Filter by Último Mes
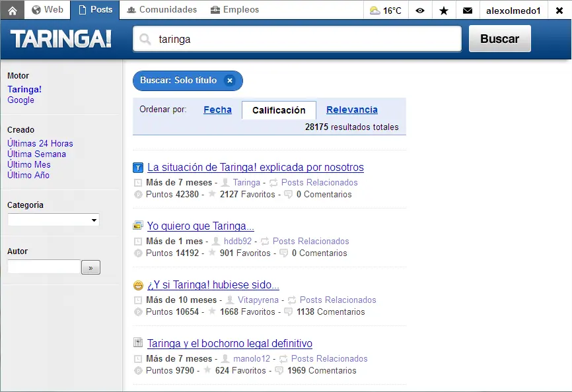The height and width of the screenshot is (392, 572). click(29, 164)
